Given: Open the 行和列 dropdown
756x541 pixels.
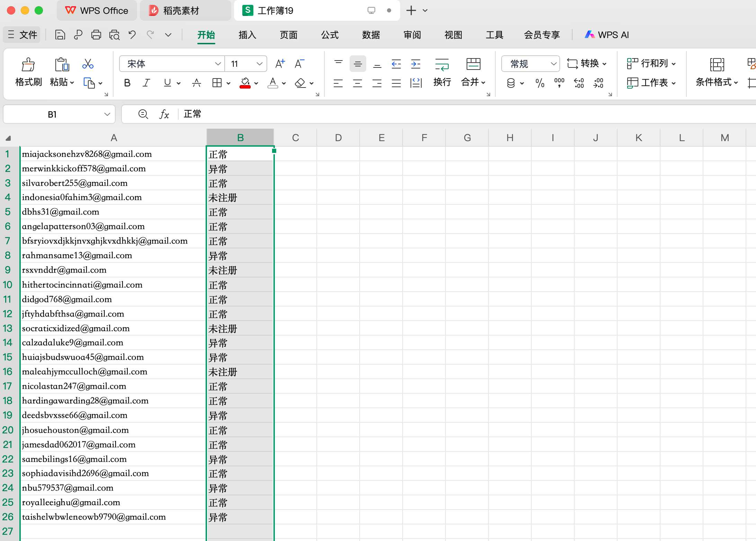Looking at the screenshot, I should pos(651,64).
